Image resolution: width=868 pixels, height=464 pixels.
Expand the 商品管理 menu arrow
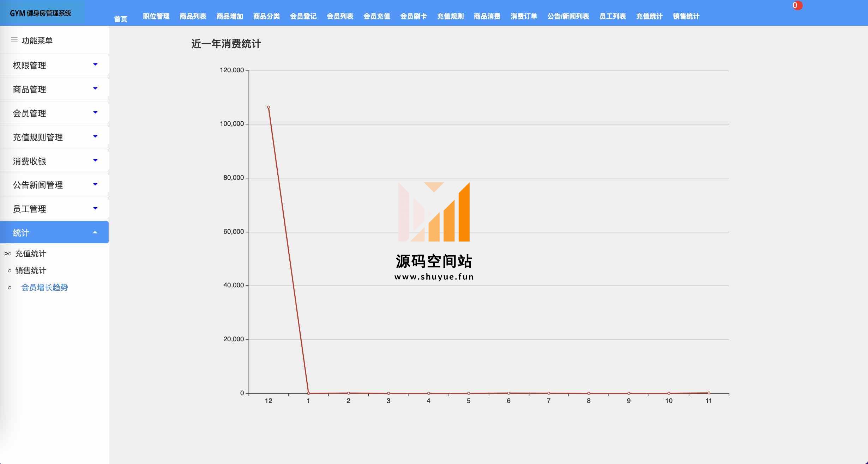[x=95, y=88]
